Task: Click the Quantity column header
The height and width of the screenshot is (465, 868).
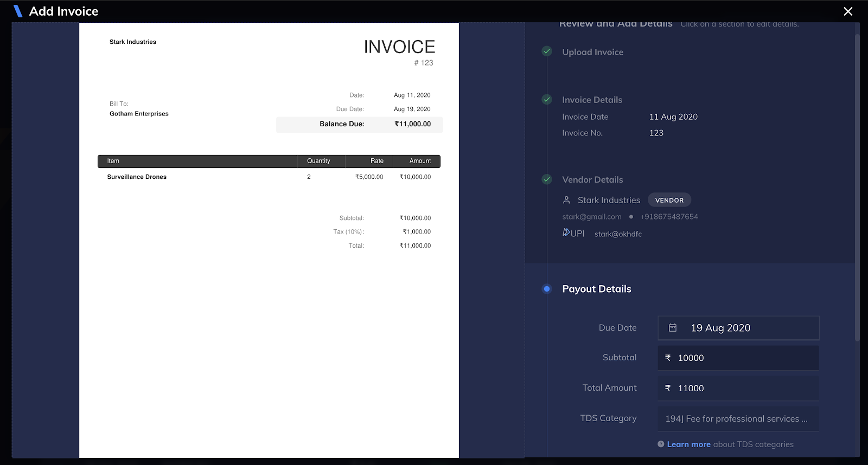Action: 318,161
